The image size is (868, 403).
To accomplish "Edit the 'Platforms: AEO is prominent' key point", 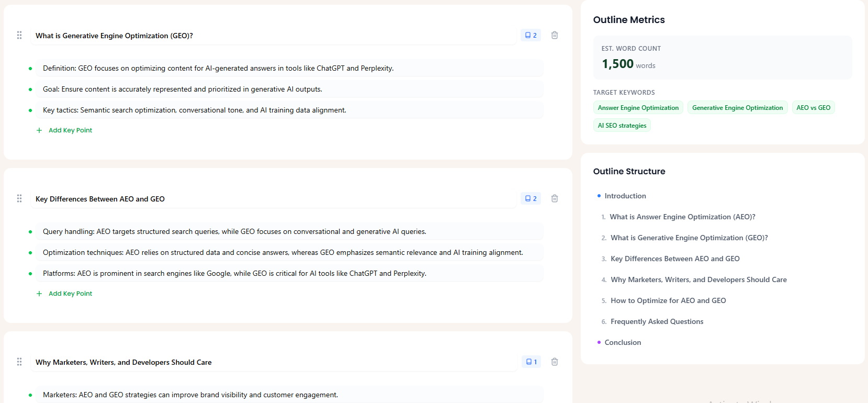I will [288, 273].
